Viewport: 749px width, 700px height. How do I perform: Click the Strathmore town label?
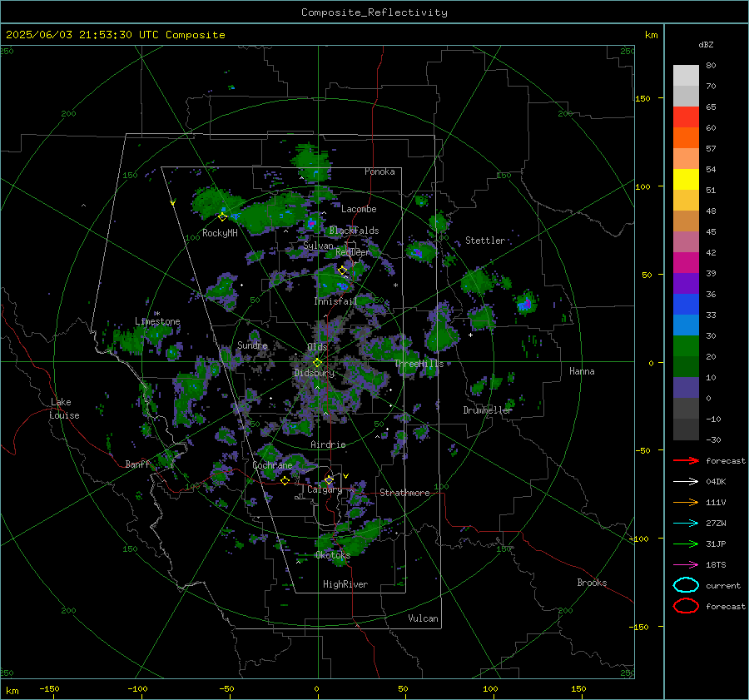(404, 493)
